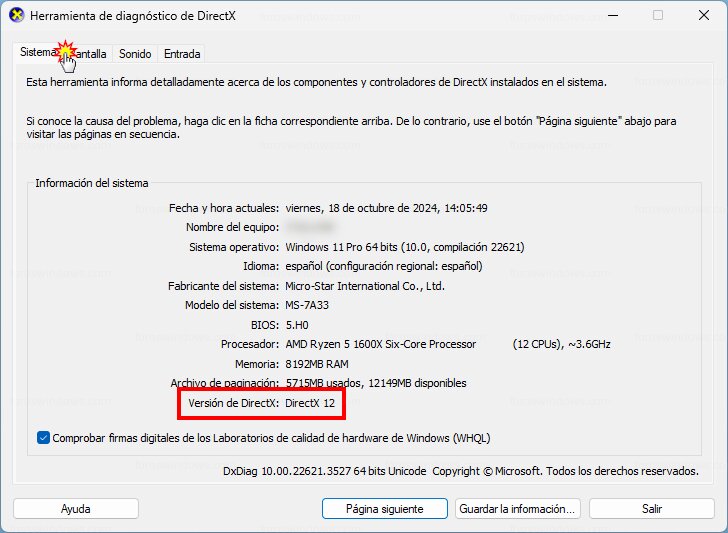Click the Herramienta de diagnóstico de DirectX title
The height and width of the screenshot is (533, 728).
coord(133,15)
